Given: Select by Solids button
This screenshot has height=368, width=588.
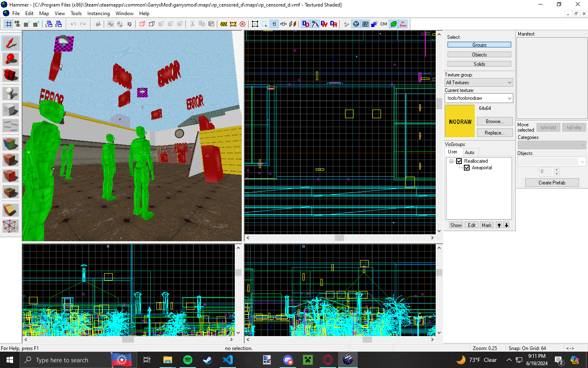Looking at the screenshot, I should coord(479,64).
